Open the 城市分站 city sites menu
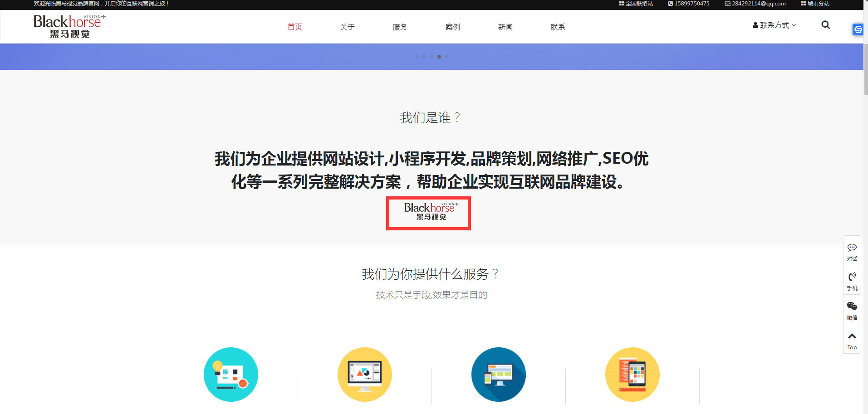The height and width of the screenshot is (414, 868). tap(815, 4)
